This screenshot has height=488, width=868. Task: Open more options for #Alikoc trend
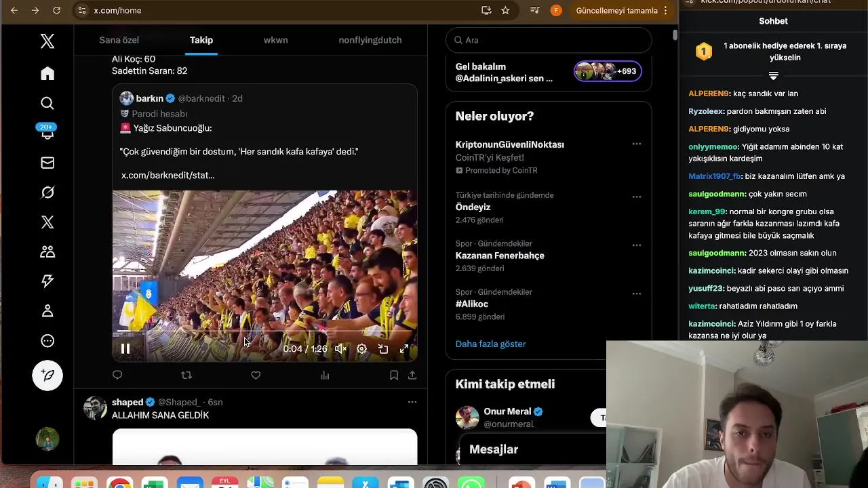click(x=637, y=293)
